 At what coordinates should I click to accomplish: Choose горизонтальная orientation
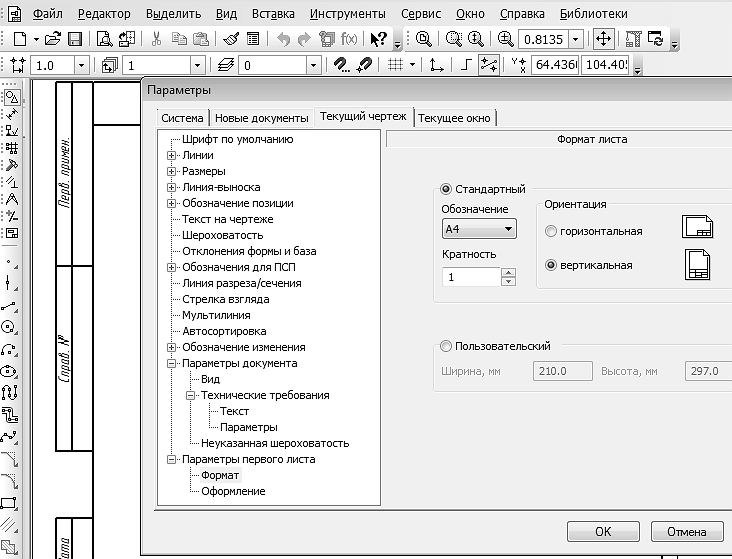tap(551, 231)
